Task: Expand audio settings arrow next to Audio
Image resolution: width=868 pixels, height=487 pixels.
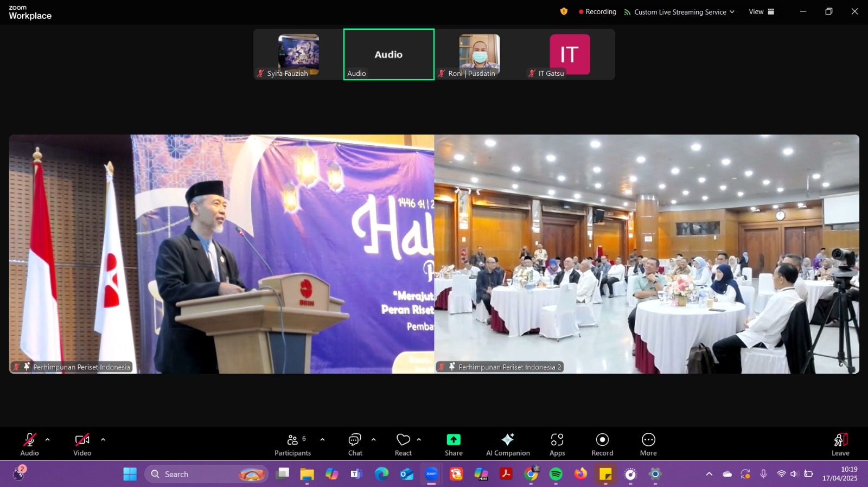Action: tap(48, 440)
